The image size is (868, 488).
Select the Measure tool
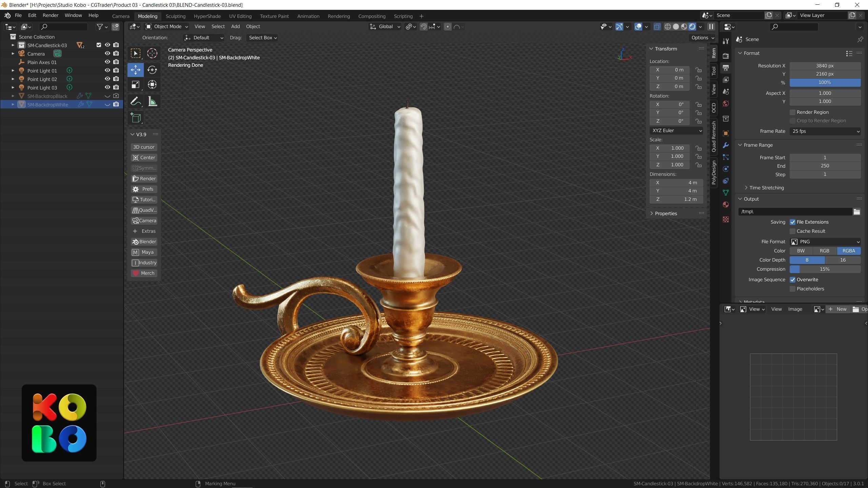(x=152, y=101)
